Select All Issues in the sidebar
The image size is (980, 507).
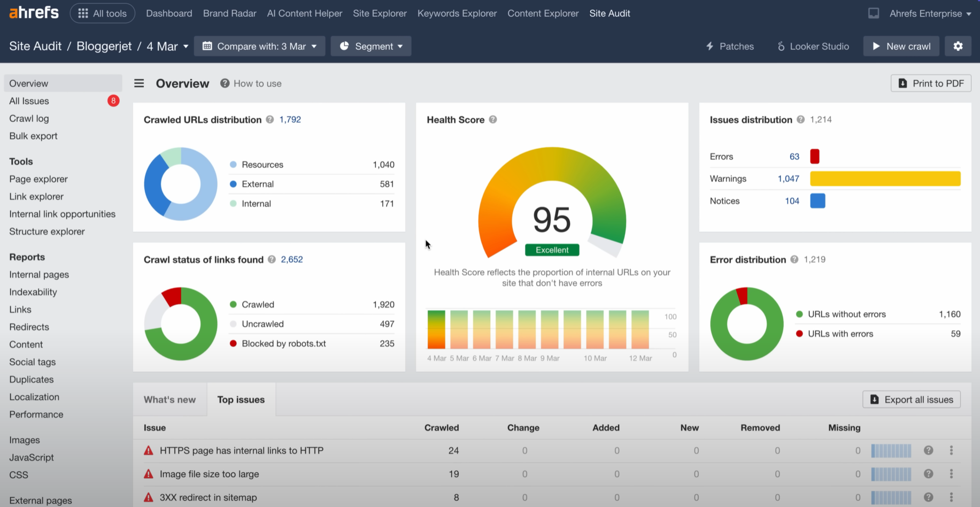[29, 101]
